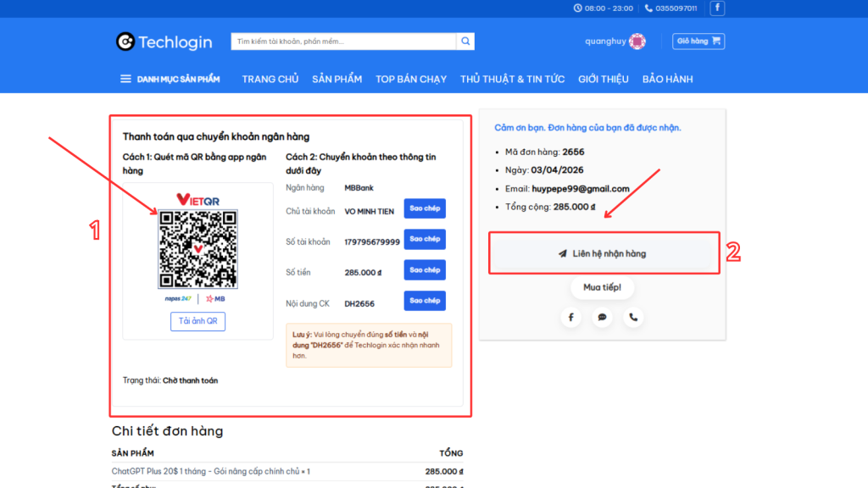Screen dimensions: 868x488
Task: Go to Top bán chạy page
Action: point(411,79)
